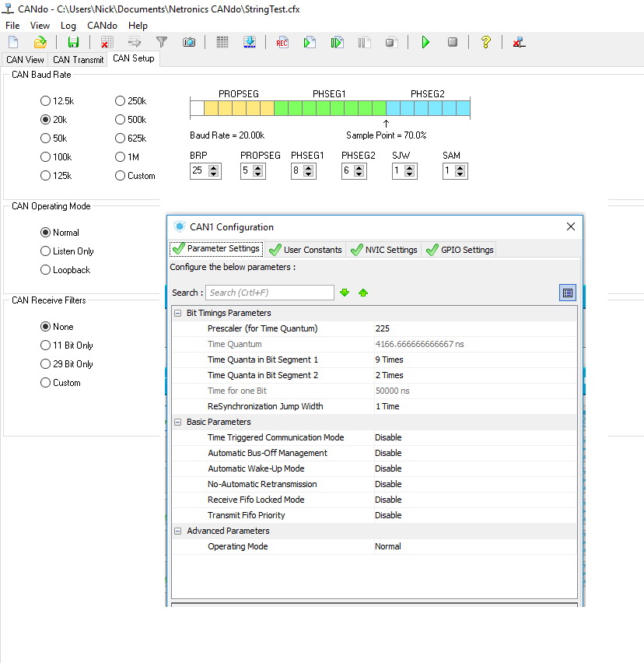644x663 pixels.
Task: Stop CAN with grey stop square
Action: (x=453, y=42)
